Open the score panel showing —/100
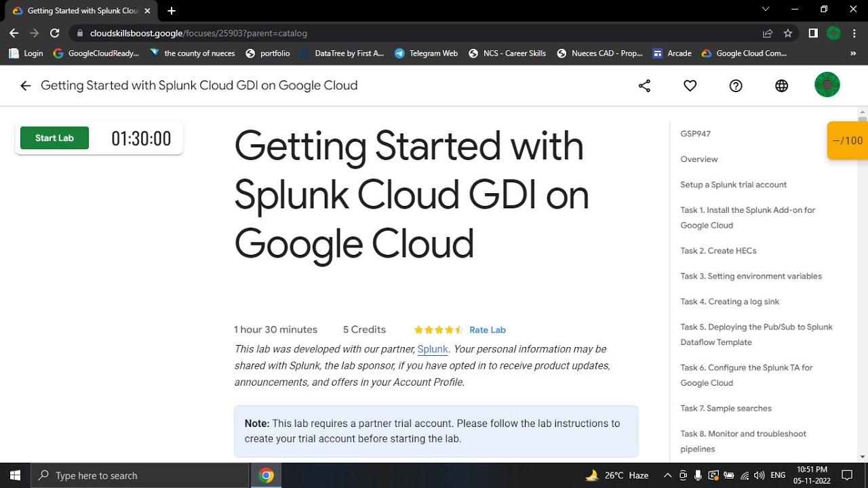 click(848, 140)
